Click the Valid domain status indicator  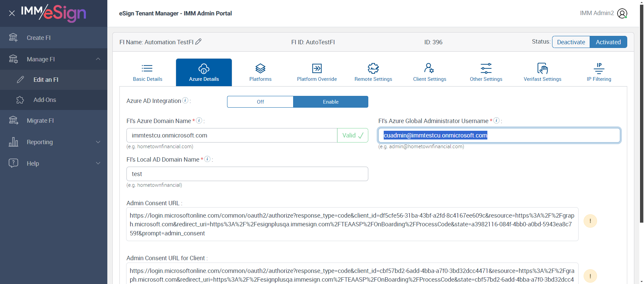coord(353,135)
